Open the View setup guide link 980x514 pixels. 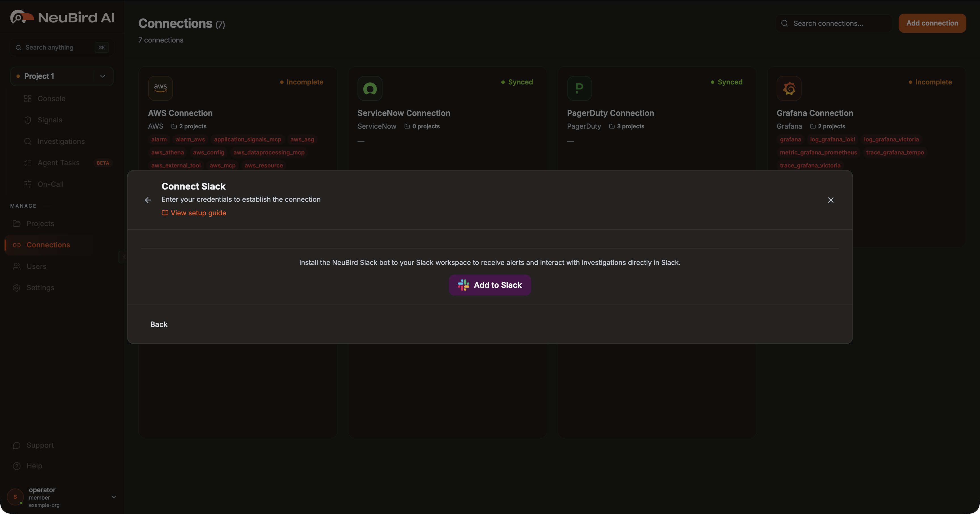pos(194,213)
